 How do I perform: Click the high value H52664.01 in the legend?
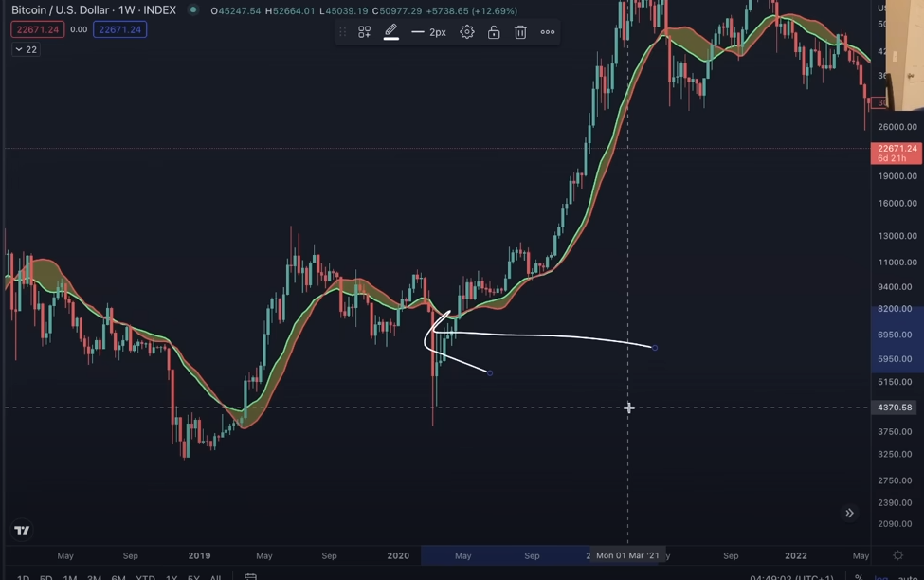290,10
